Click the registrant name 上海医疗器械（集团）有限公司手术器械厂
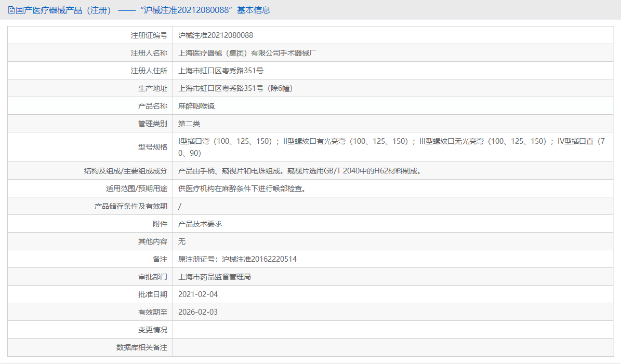 click(x=250, y=52)
